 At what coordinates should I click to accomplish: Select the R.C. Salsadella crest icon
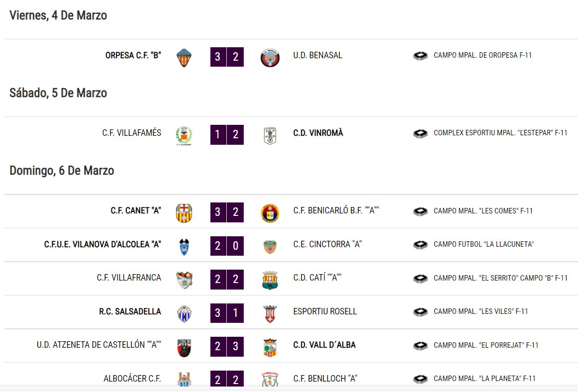pyautogui.click(x=184, y=314)
